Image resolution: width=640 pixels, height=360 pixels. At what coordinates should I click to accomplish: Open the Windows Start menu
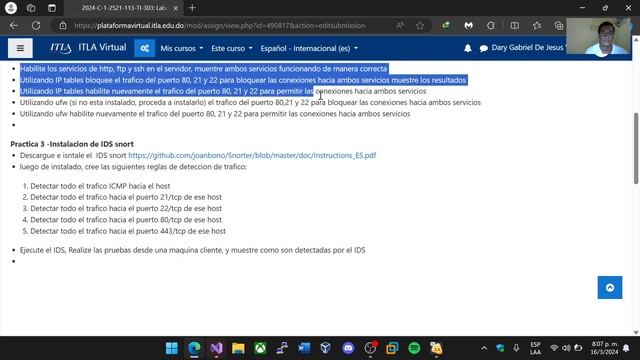pos(172,348)
